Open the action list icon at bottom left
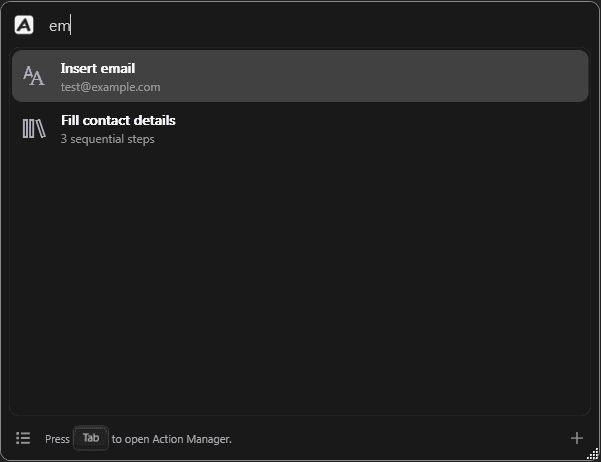601x462 pixels. 23,438
